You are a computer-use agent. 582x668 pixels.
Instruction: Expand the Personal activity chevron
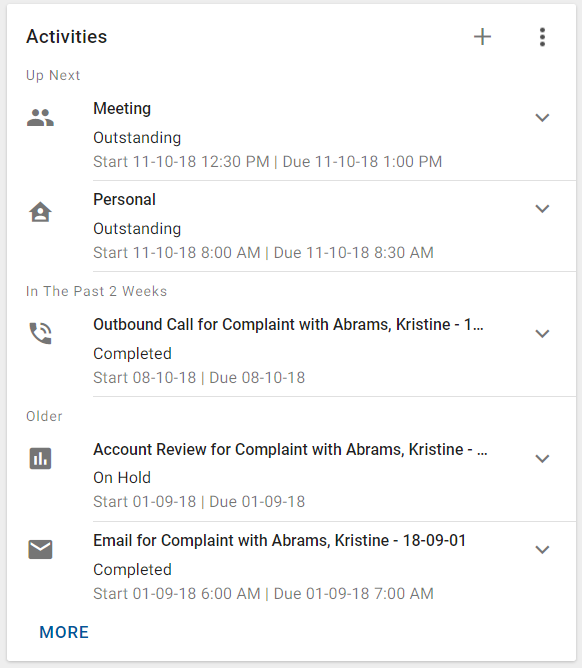click(542, 209)
